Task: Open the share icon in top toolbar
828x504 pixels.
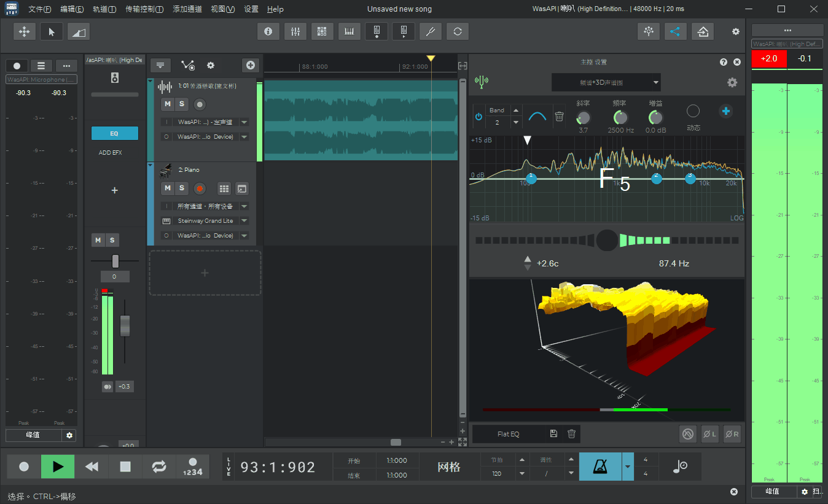Action: pyautogui.click(x=675, y=31)
